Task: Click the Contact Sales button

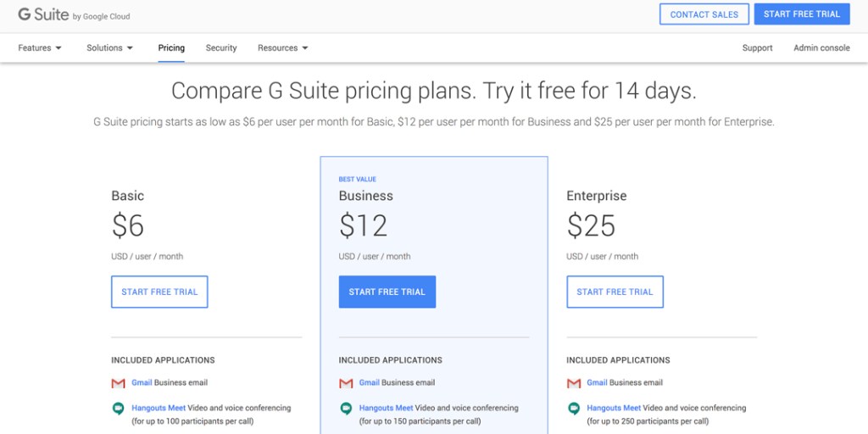Action: [704, 14]
